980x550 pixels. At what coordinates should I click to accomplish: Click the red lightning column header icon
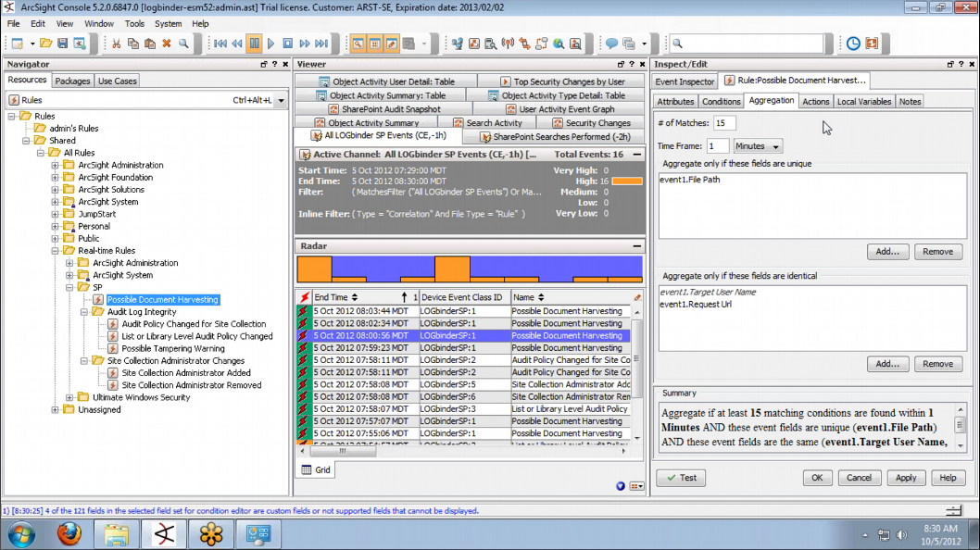tap(305, 297)
